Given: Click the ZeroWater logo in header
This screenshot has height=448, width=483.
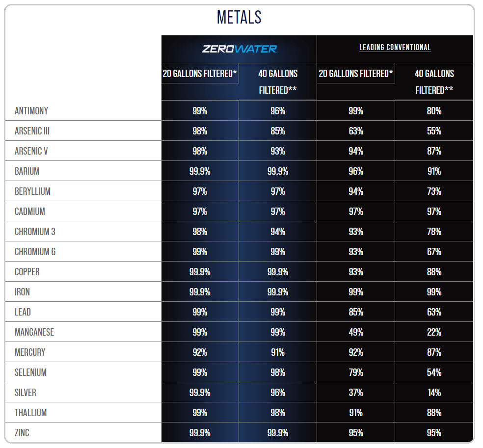Looking at the screenshot, I should tap(240, 49).
